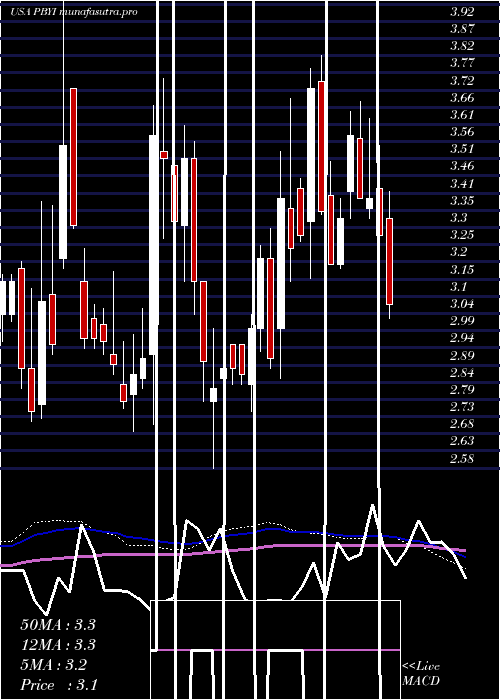Click the <<Live label
This screenshot has height=700, width=500.
tap(421, 667)
